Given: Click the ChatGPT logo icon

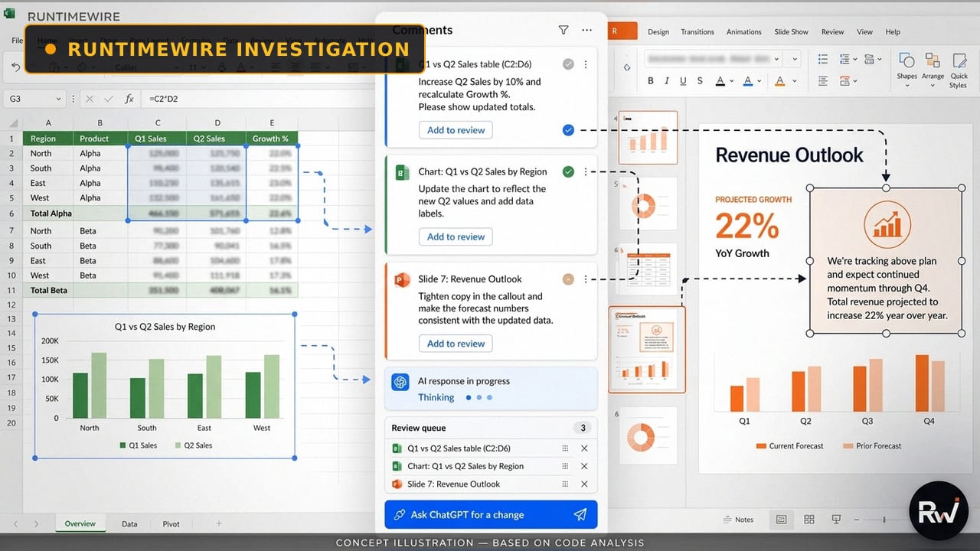Looking at the screenshot, I should [x=400, y=382].
